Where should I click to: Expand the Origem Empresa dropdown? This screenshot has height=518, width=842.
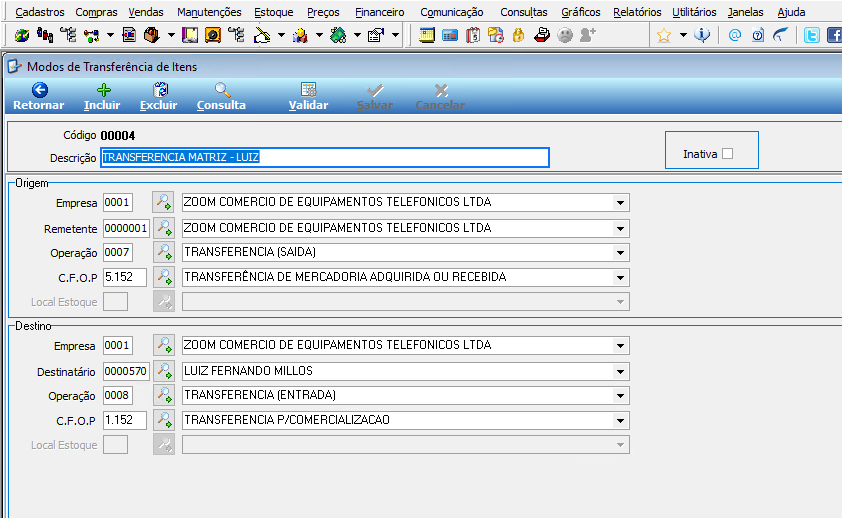click(620, 203)
